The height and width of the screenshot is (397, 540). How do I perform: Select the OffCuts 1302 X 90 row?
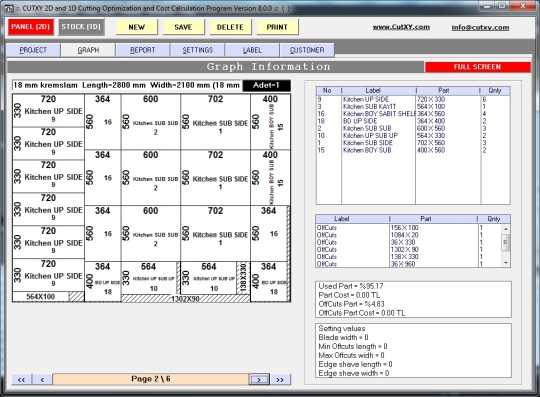409,250
